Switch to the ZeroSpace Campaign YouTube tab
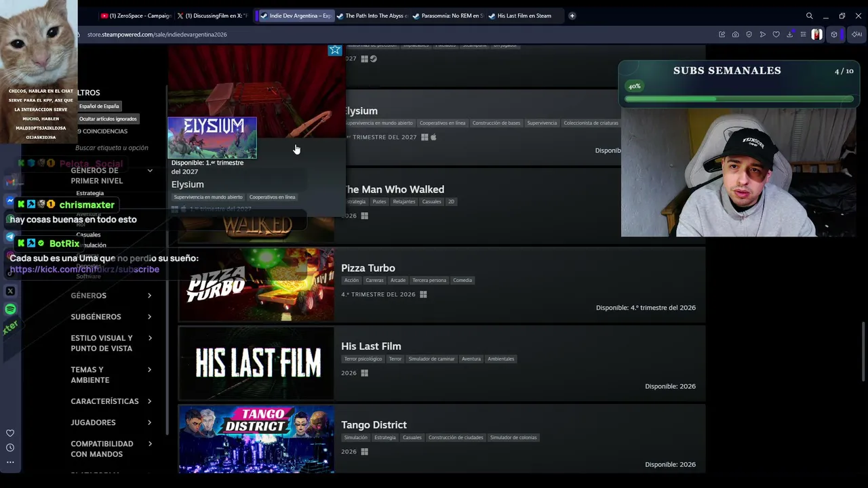This screenshot has height=488, width=868. click(136, 16)
